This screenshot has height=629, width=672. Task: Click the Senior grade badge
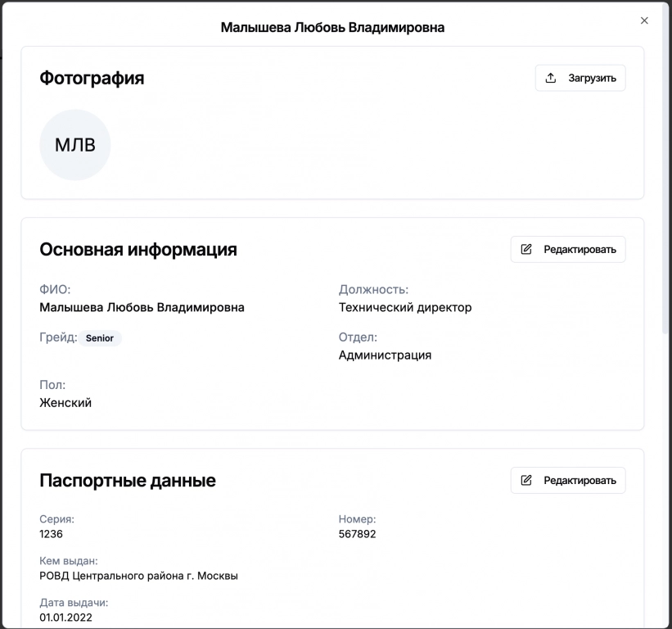tap(100, 338)
